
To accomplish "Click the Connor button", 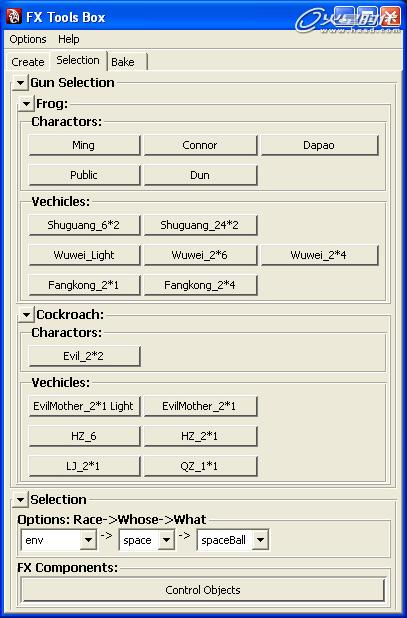I will pyautogui.click(x=200, y=145).
